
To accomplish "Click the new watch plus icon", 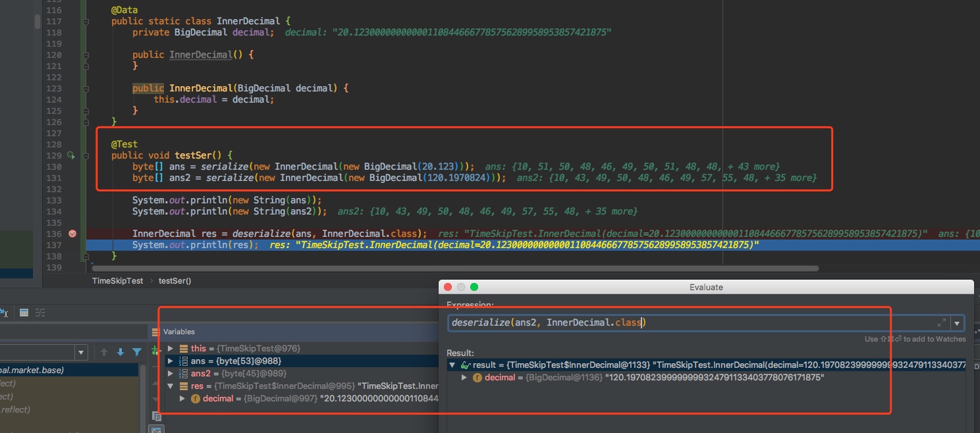I will [x=156, y=349].
